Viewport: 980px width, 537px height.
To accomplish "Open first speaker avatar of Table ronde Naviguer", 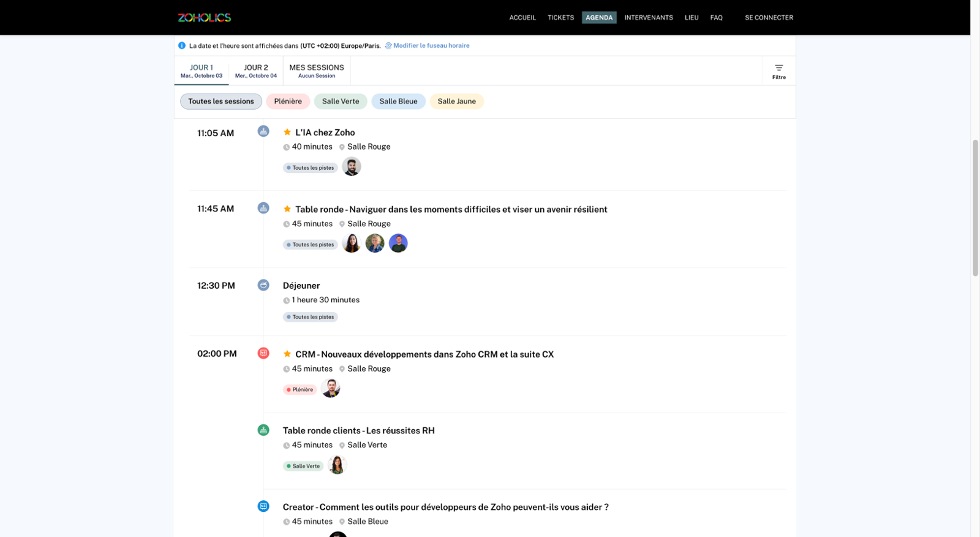I will coord(352,243).
